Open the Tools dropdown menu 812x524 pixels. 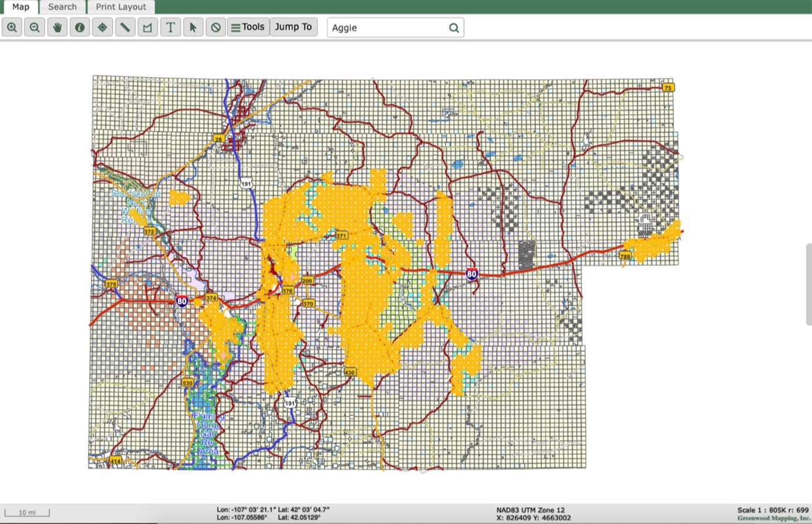(x=248, y=27)
